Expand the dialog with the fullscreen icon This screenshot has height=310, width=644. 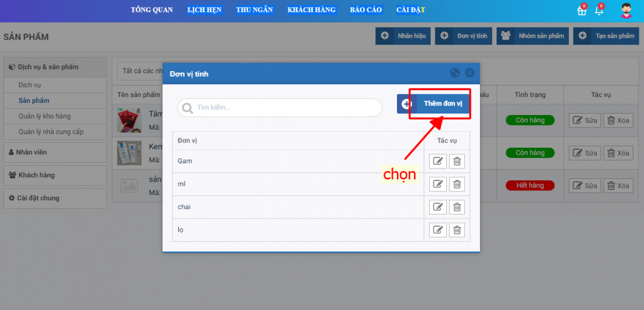click(x=455, y=73)
